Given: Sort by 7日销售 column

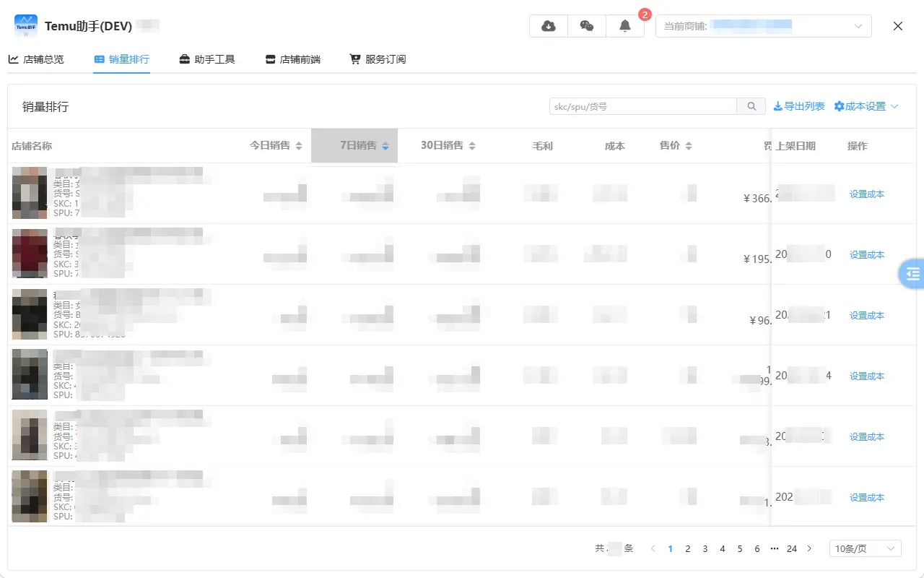Looking at the screenshot, I should coord(365,146).
